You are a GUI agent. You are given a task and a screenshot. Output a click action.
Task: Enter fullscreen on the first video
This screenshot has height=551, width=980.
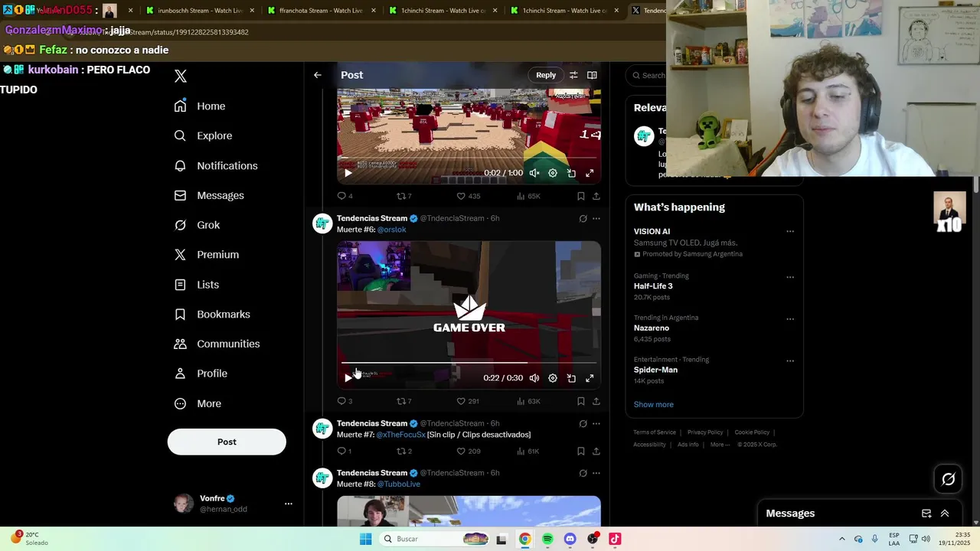pyautogui.click(x=590, y=173)
